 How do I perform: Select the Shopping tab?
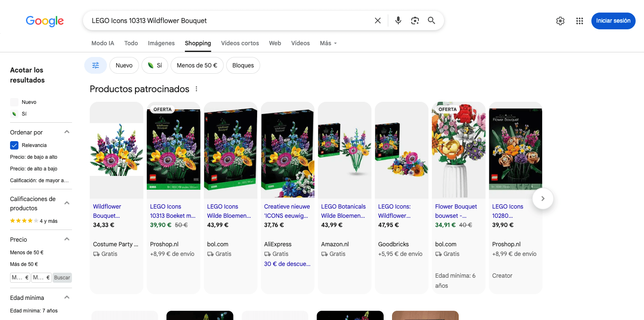198,43
